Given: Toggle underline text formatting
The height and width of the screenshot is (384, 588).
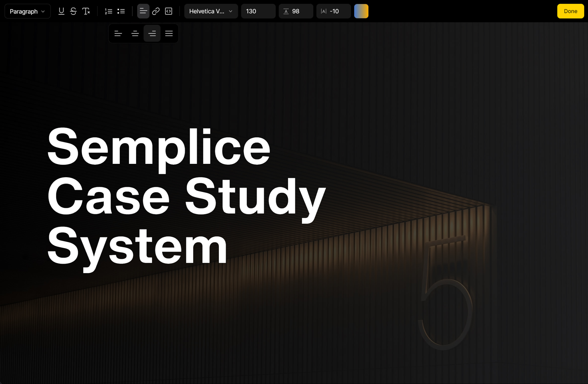Looking at the screenshot, I should 61,11.
